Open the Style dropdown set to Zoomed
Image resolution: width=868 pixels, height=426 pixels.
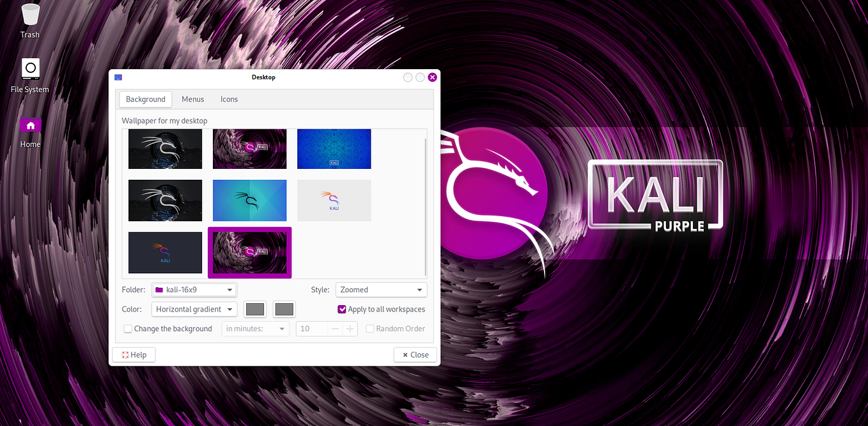tap(381, 290)
